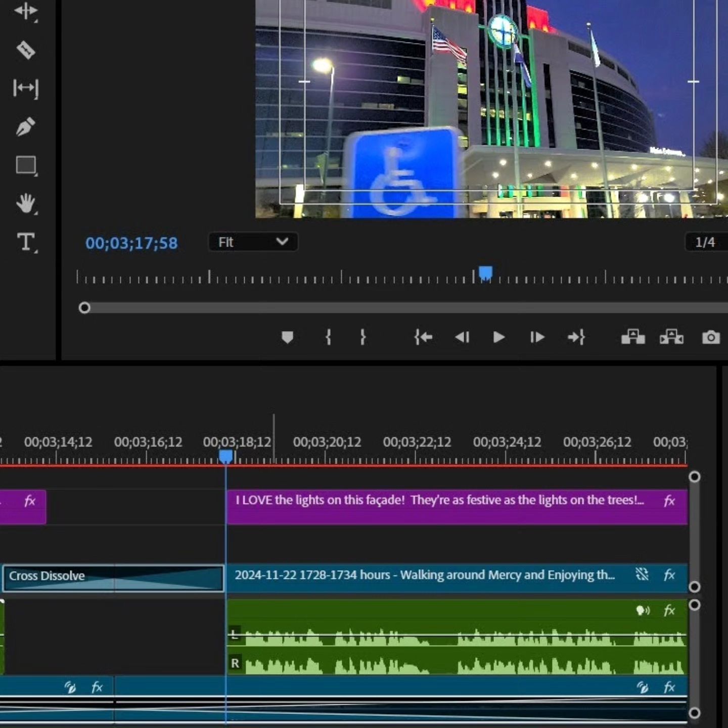Click 00;03;20;12 on the timeline ruler
The image size is (728, 728).
[x=327, y=442]
